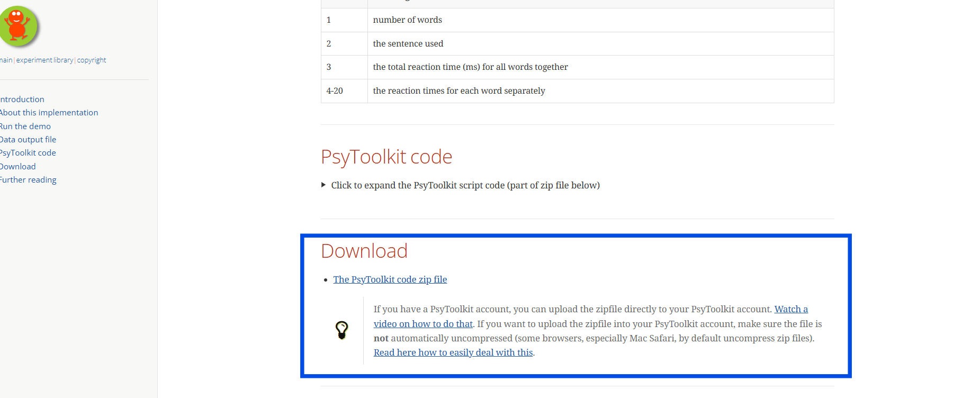Screen dimensions: 980x398
Task: Click the 4-20 column number cell
Action: click(335, 91)
